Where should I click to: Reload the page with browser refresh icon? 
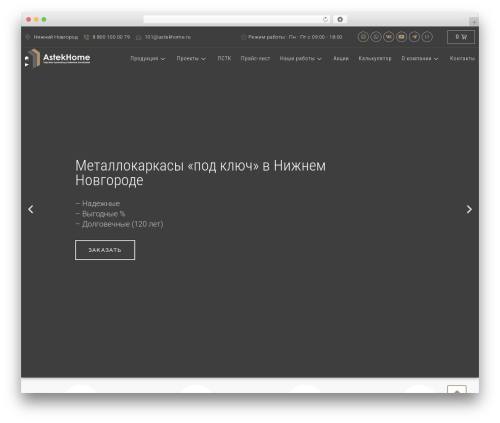[325, 19]
